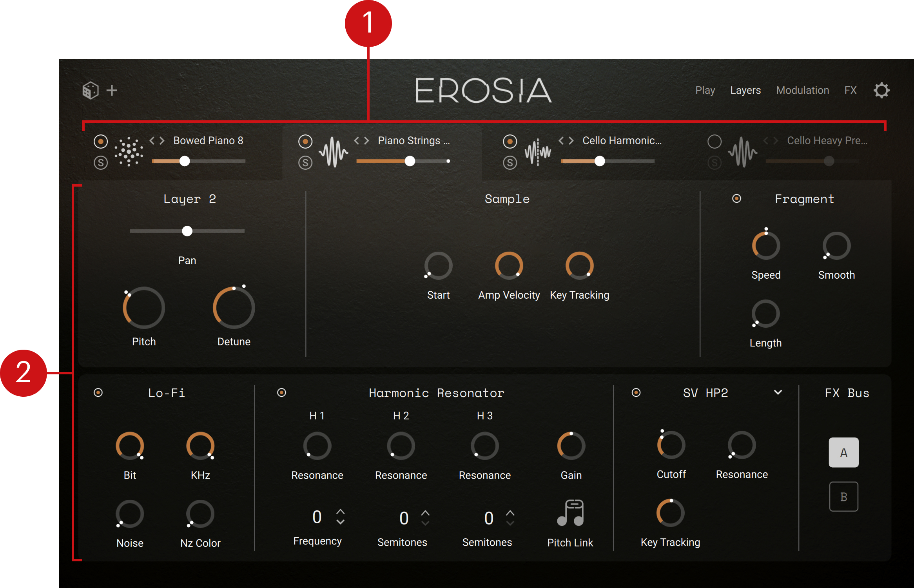This screenshot has width=914, height=588.
Task: Toggle the Lo-Fi effect power button
Action: [98, 392]
